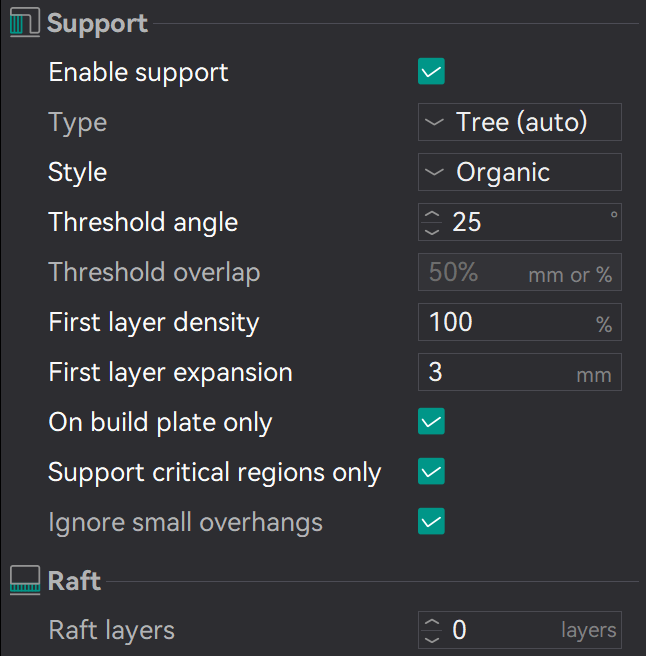Expand the Style dropdown set to Organic
The image size is (646, 656).
tap(519, 172)
